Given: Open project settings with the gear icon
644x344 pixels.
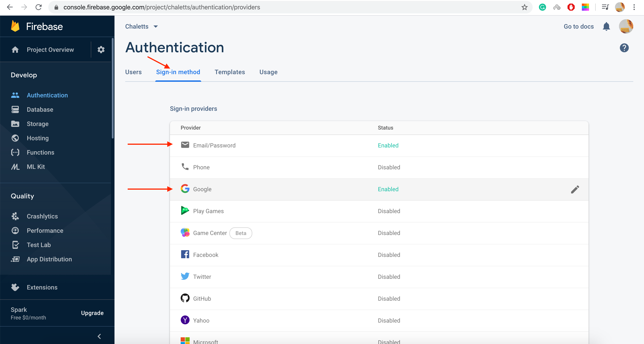Looking at the screenshot, I should 101,49.
